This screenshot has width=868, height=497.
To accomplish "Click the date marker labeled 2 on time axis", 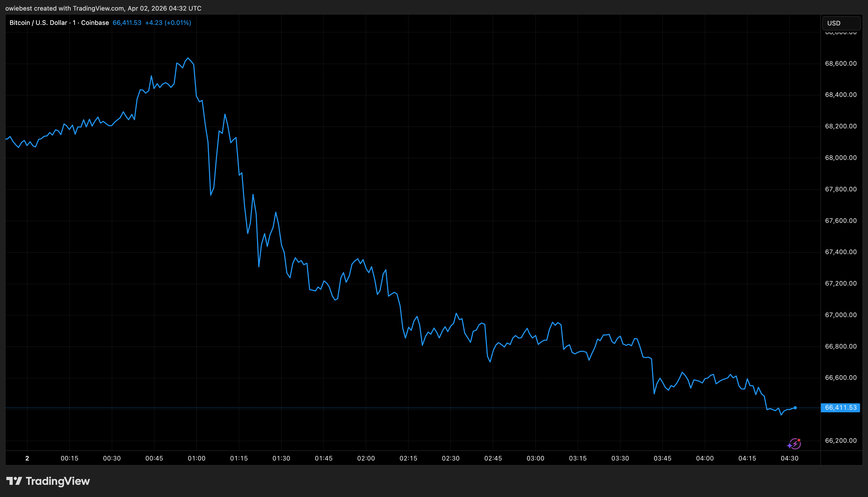I will pos(27,458).
